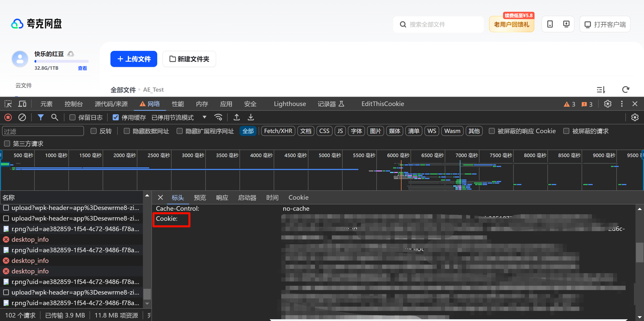Toggle the network filter funnel icon
644x321 pixels.
[x=41, y=117]
